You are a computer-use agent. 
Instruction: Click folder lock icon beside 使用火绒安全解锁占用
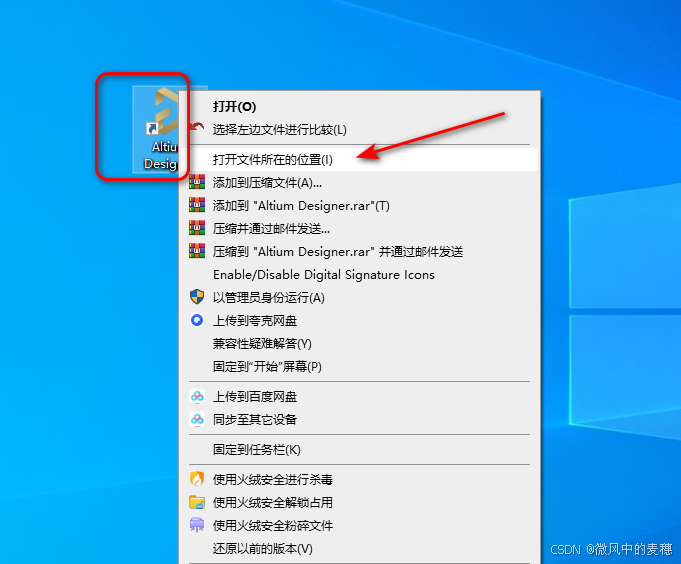pos(197,502)
